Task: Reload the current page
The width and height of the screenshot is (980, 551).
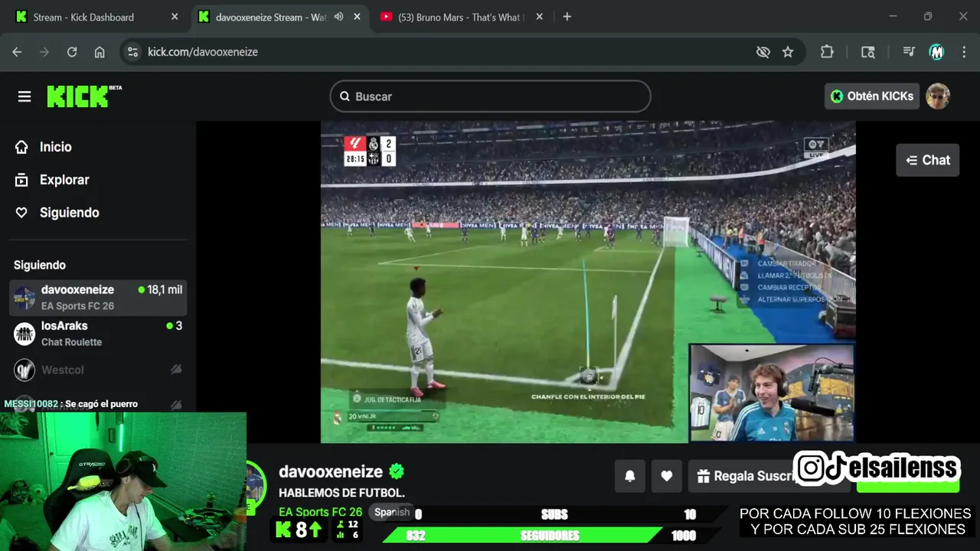Action: pos(72,52)
